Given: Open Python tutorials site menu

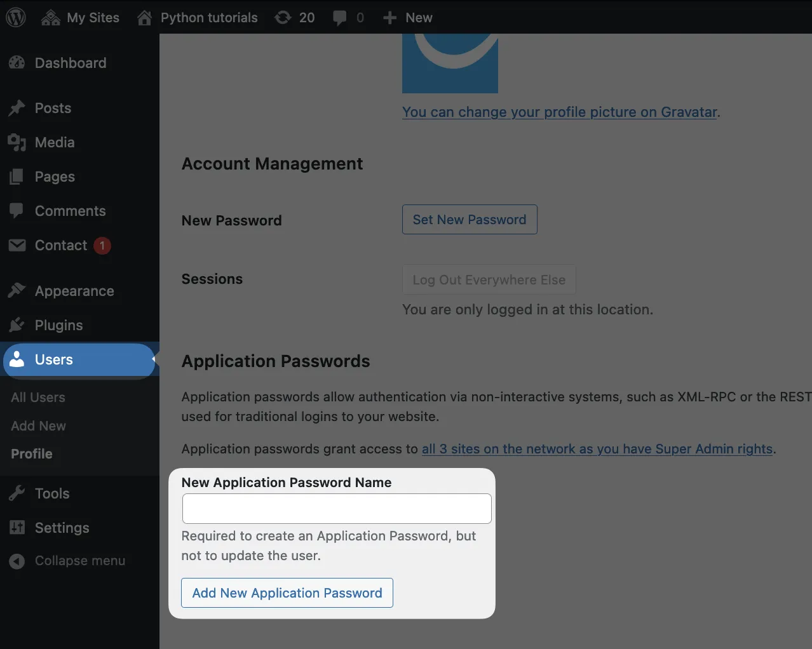Looking at the screenshot, I should pos(198,18).
